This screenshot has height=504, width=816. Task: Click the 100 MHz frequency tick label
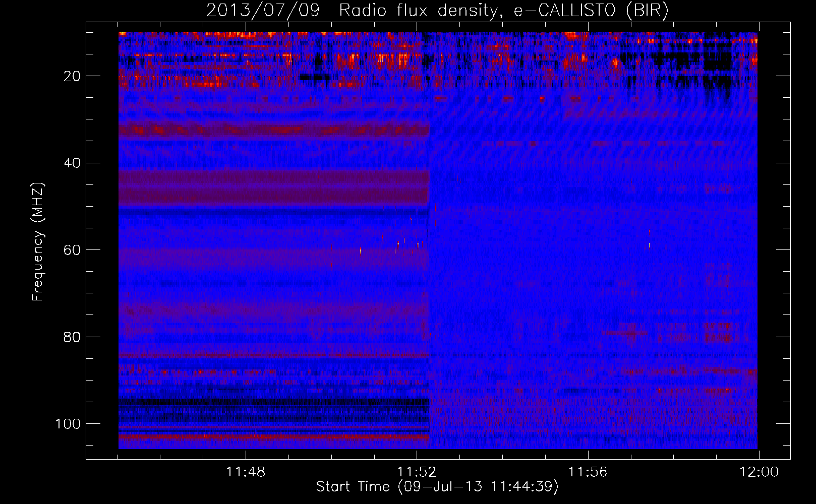68,424
